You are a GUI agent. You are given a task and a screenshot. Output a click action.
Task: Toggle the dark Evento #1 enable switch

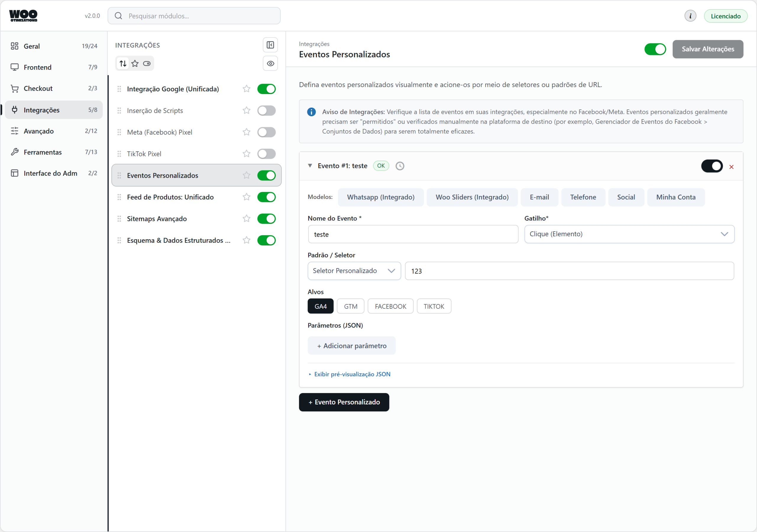711,166
